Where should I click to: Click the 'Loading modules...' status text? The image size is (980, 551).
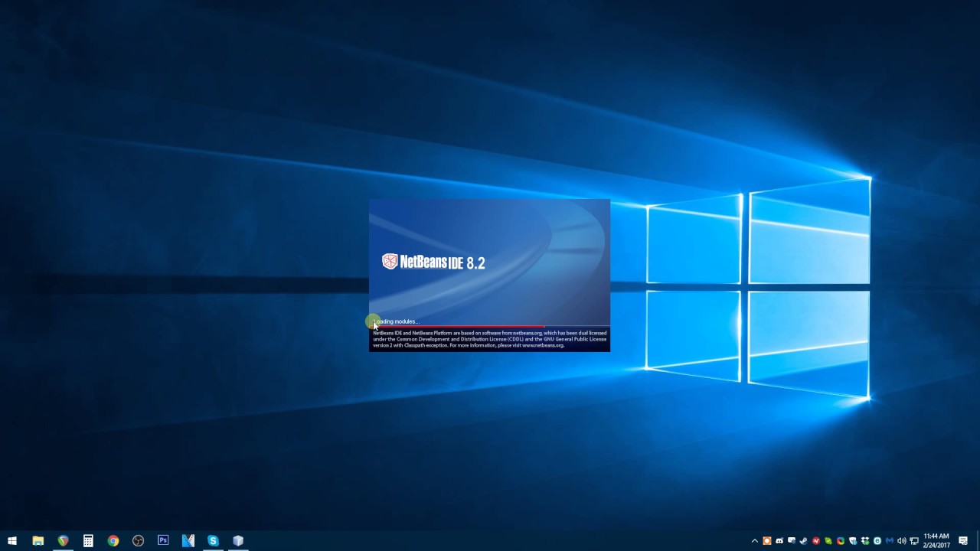tap(396, 321)
